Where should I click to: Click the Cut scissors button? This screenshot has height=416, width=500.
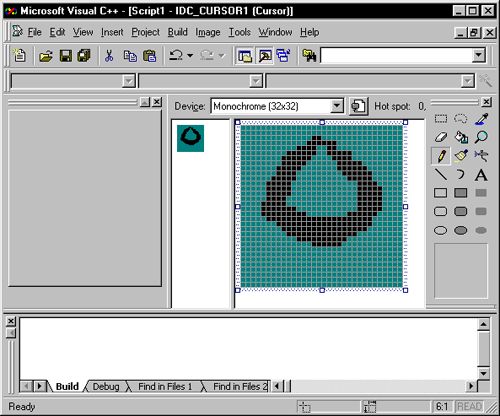coord(109,56)
